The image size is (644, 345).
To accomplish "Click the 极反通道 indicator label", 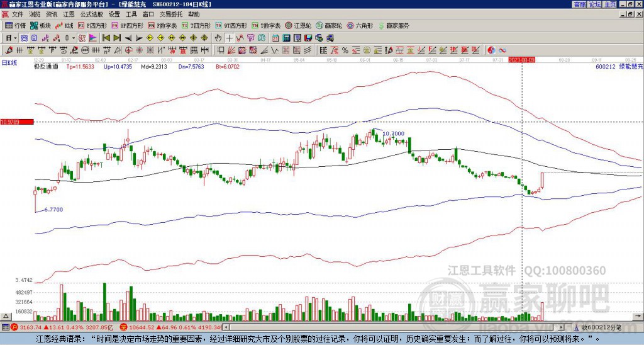I will pos(46,67).
